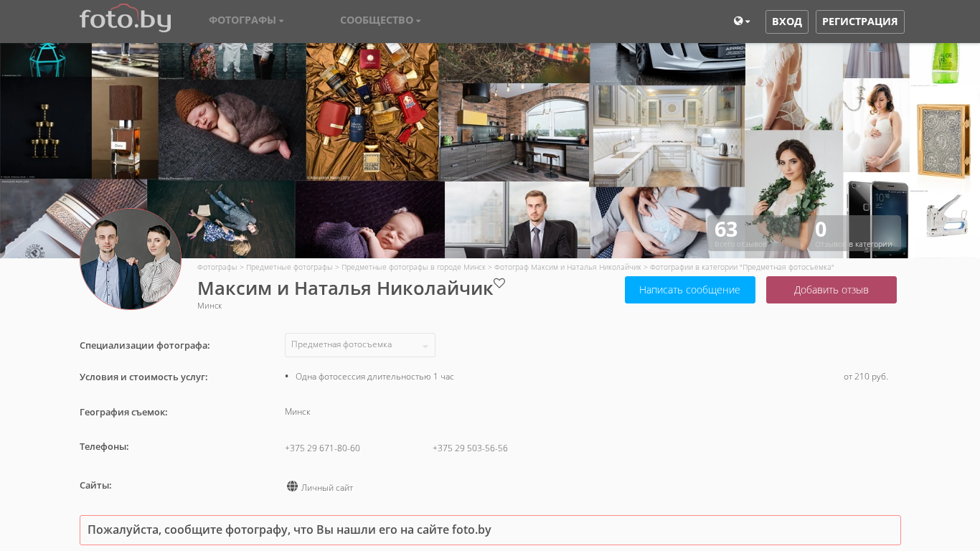Expand the Сообщество menu
980x551 pixels.
point(380,21)
